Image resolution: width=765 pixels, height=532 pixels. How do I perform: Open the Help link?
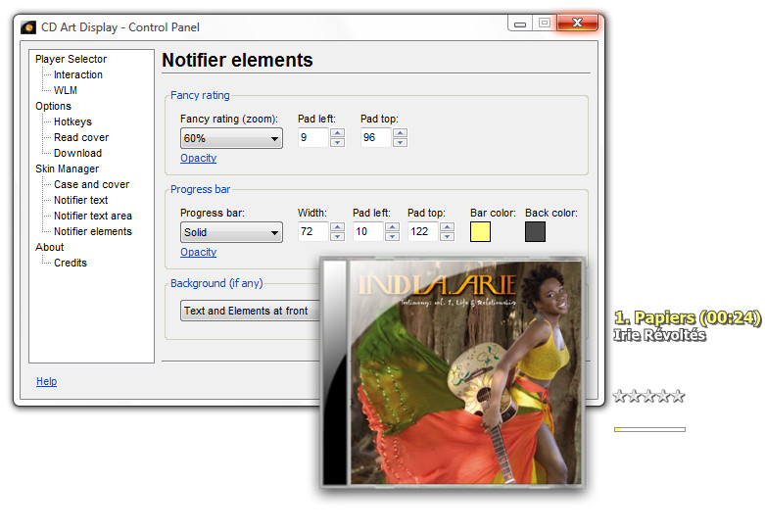tap(46, 381)
